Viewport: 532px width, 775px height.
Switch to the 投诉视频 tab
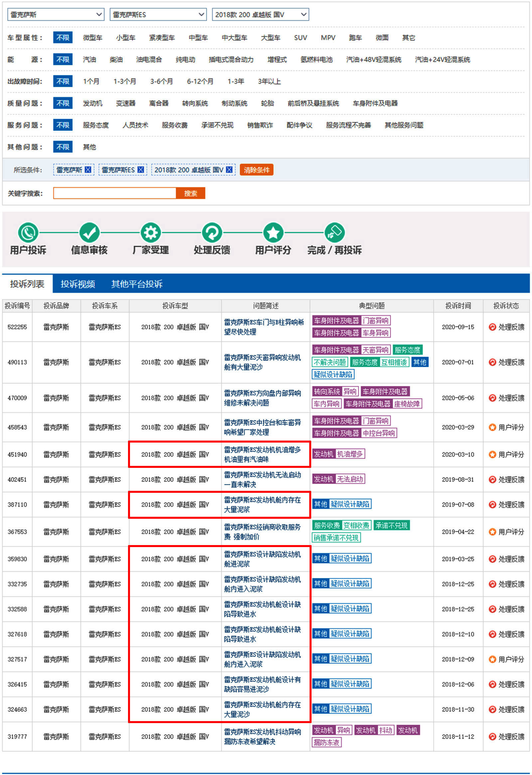pos(78,284)
